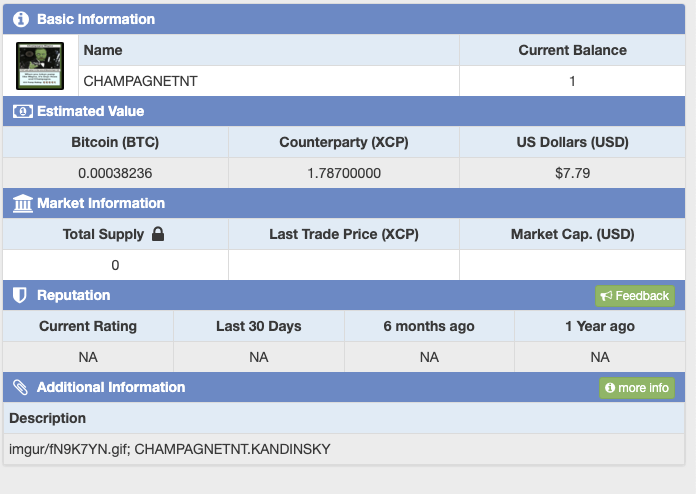Click the more info button

637,388
